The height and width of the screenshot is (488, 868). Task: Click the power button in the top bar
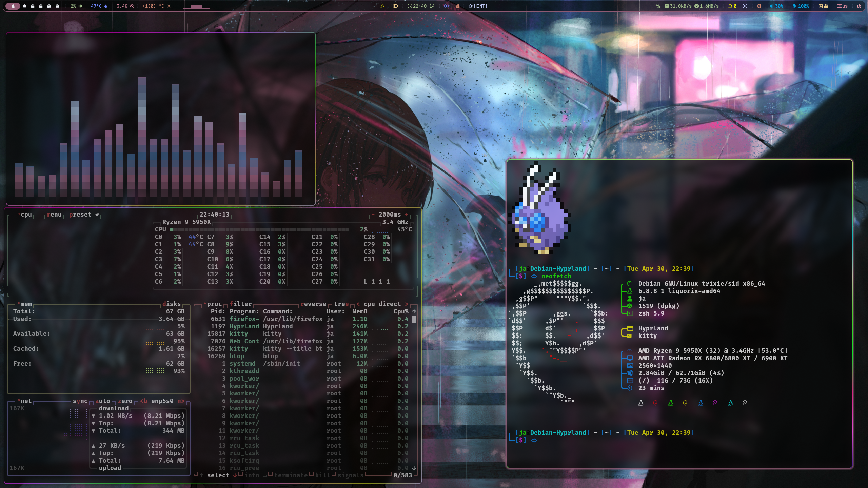[x=859, y=6]
